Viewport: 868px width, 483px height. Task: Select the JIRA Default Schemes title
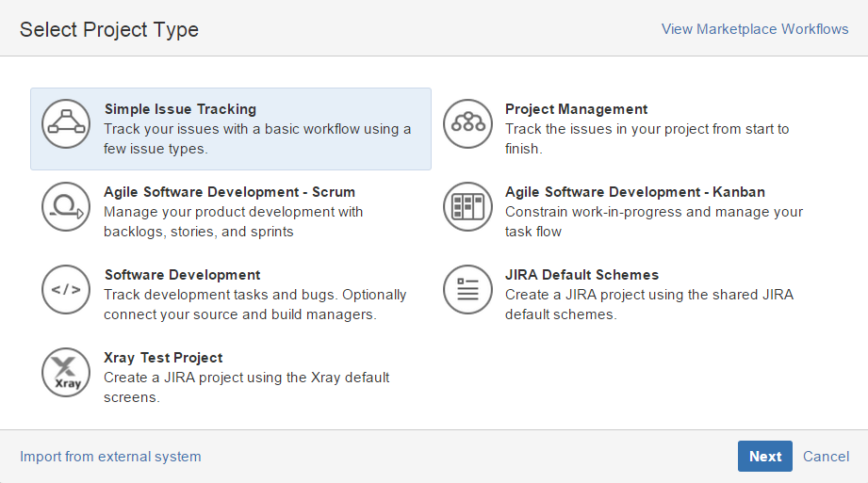tap(581, 275)
